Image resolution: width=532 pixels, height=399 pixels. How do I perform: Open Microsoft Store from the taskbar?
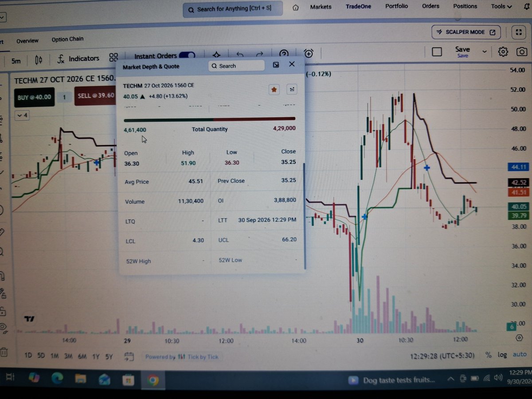pyautogui.click(x=129, y=380)
